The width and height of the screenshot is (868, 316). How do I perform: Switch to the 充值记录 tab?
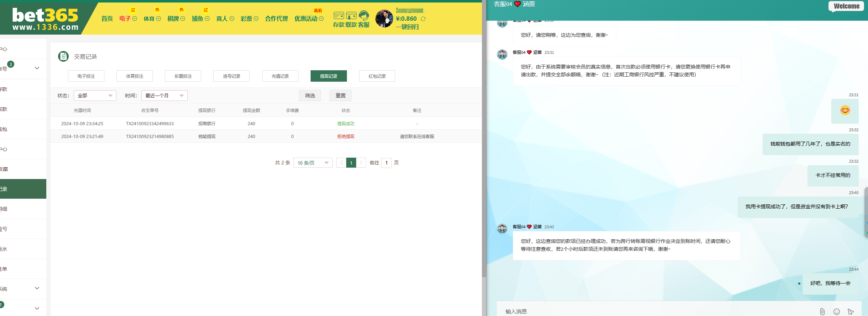[x=280, y=76]
